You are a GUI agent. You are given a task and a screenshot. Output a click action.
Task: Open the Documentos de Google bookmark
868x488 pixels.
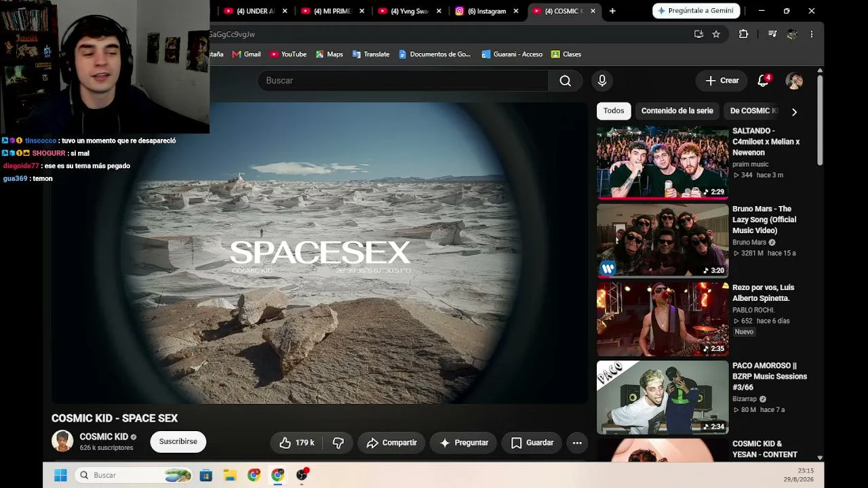pyautogui.click(x=435, y=54)
